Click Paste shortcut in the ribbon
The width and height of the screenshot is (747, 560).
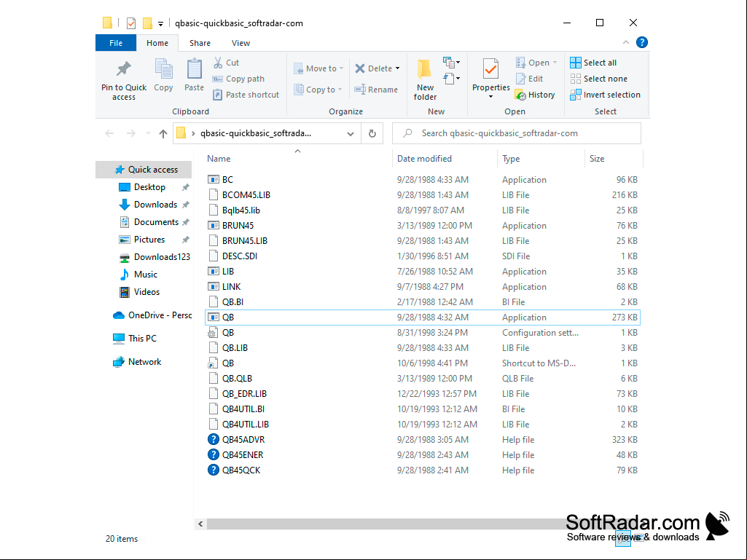246,95
